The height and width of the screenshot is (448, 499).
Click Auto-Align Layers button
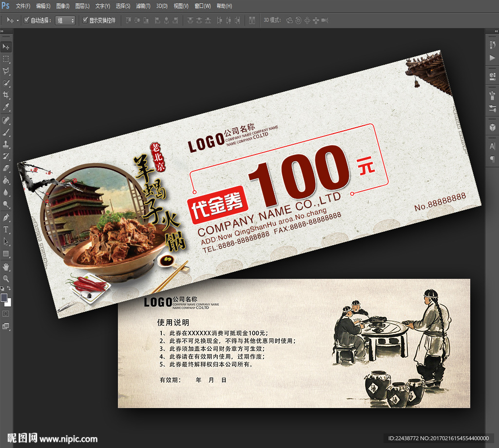(x=252, y=20)
